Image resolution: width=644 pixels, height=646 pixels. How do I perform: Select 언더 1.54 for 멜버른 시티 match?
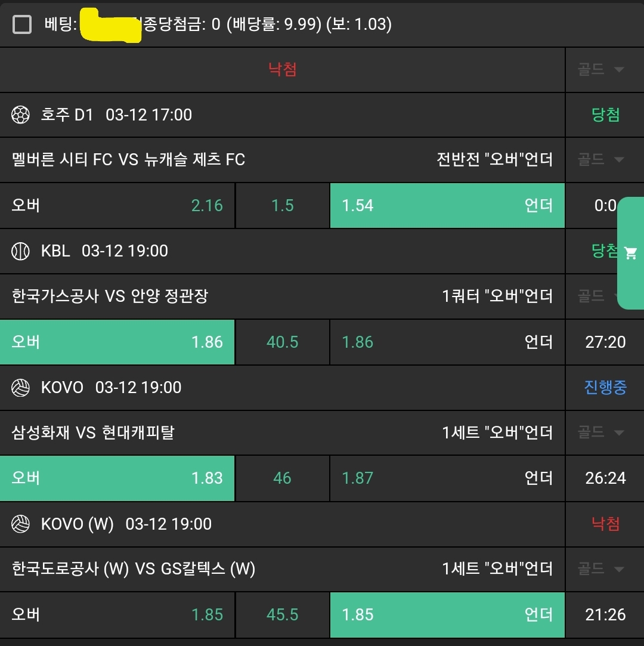click(x=447, y=206)
